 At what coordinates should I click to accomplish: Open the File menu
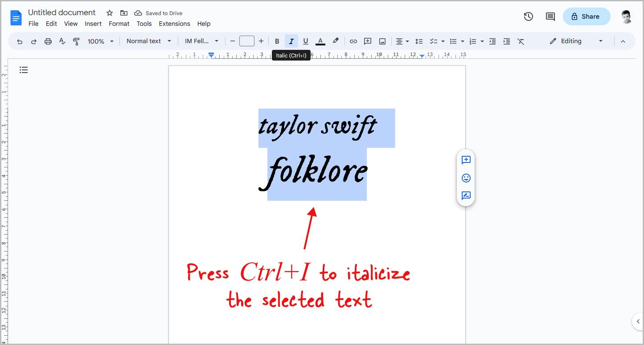click(x=33, y=24)
